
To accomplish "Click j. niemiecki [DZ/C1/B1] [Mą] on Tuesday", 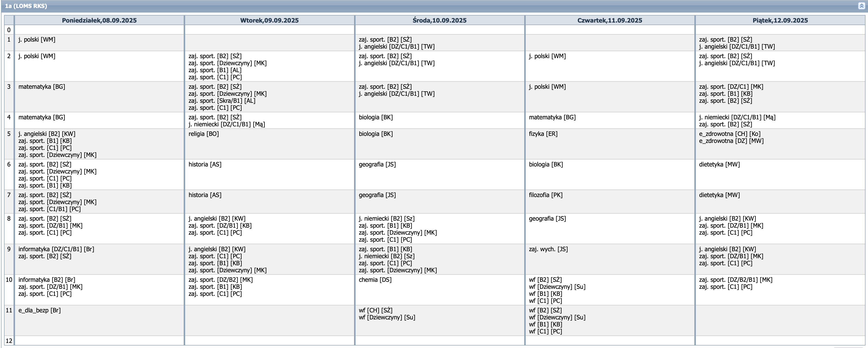I will (x=227, y=124).
